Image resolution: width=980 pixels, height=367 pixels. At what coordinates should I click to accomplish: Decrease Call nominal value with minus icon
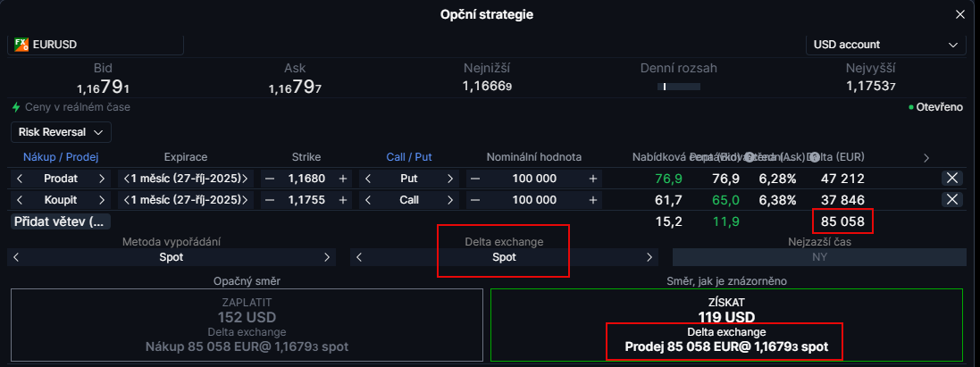tap(475, 200)
